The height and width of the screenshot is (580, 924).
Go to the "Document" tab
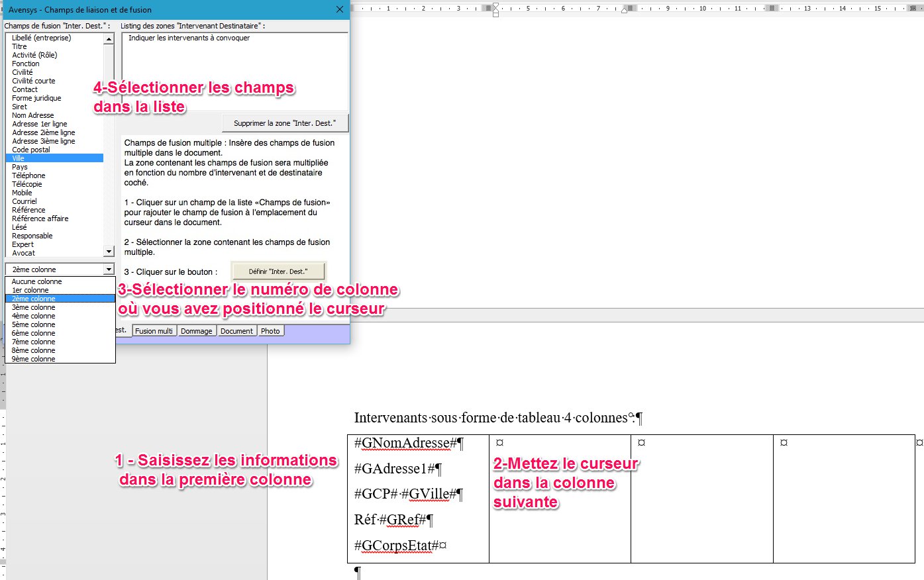[x=236, y=331]
